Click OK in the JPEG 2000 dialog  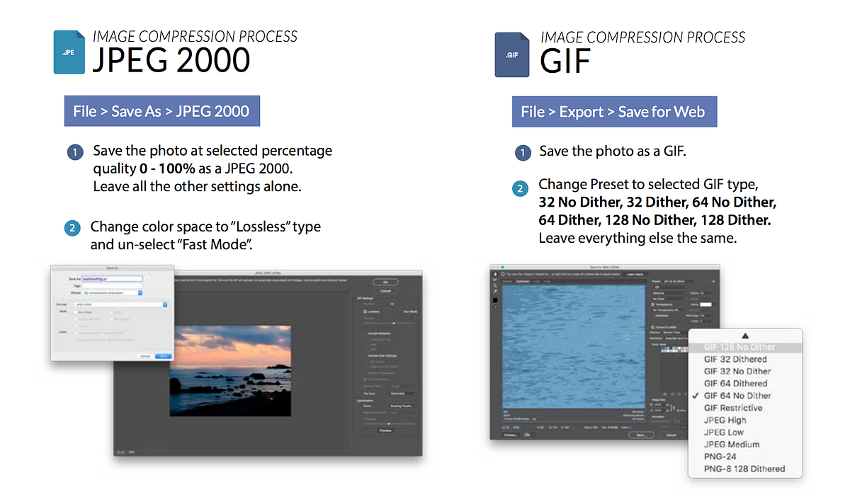(385, 282)
